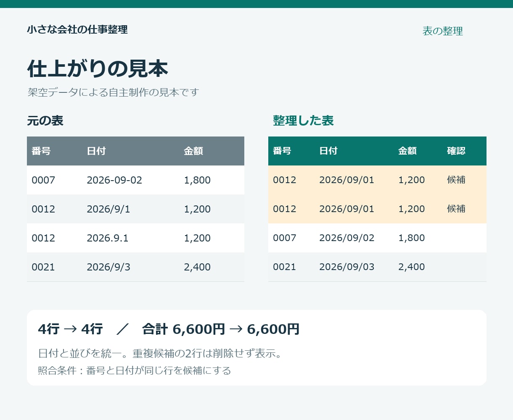Click 0012 in the 2026.9.1 row
This screenshot has height=420, width=513.
point(43,238)
